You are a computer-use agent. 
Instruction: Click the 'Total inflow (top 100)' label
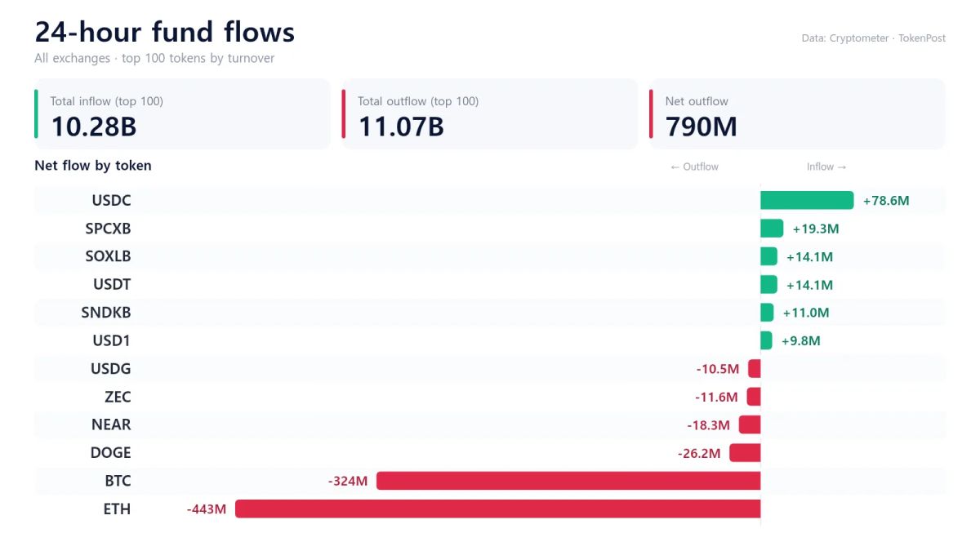tap(107, 101)
